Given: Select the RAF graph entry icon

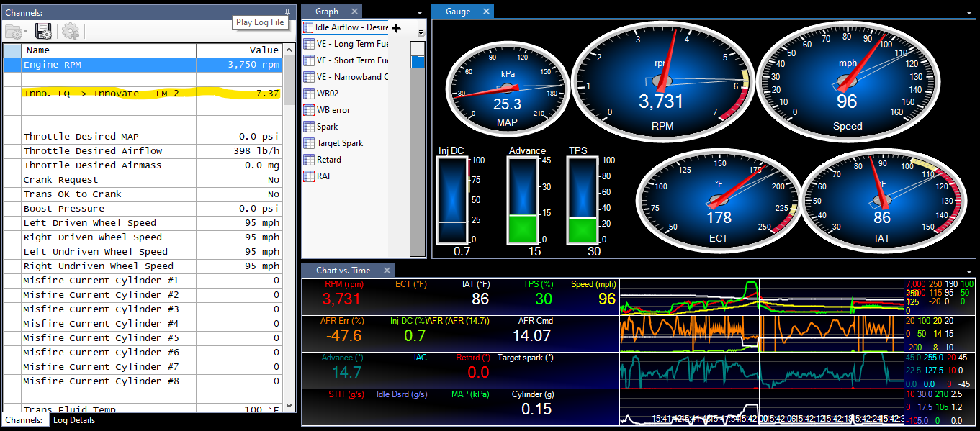Looking at the screenshot, I should (x=309, y=176).
